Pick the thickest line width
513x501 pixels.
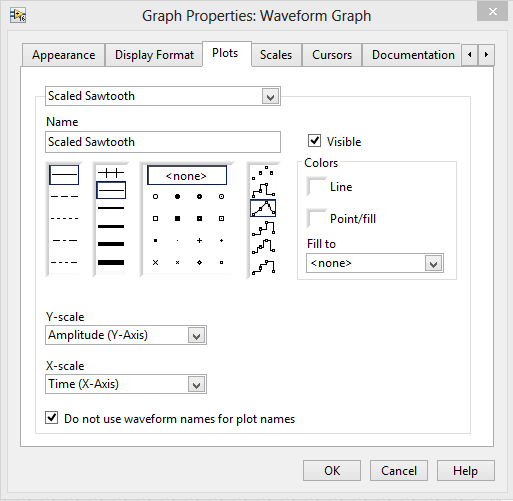[111, 262]
